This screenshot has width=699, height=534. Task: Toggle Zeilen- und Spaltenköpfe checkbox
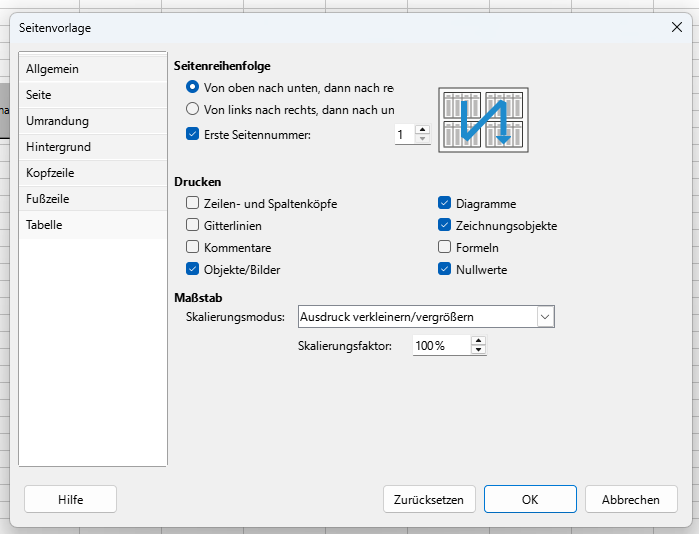pyautogui.click(x=193, y=203)
